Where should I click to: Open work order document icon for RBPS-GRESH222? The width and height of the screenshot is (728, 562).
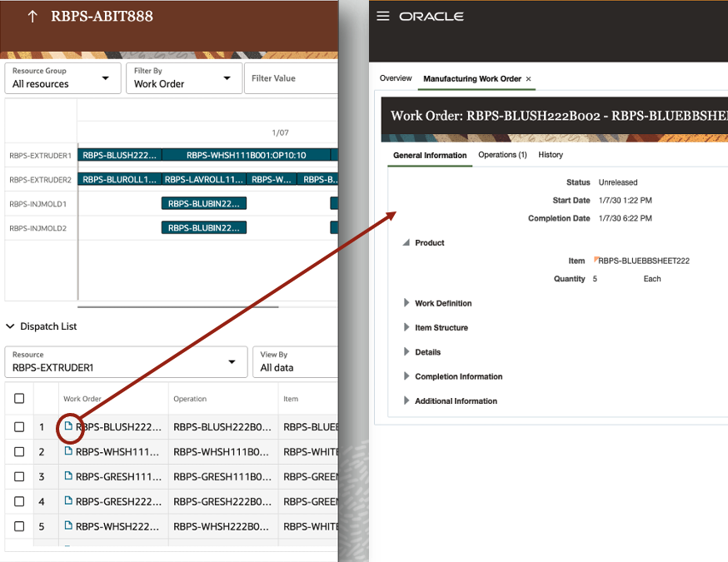(68, 500)
